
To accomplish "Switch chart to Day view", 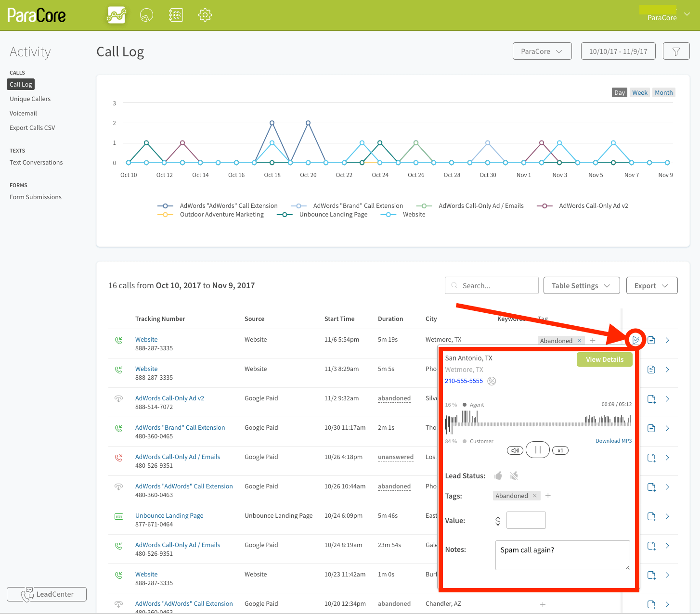I will click(x=620, y=92).
